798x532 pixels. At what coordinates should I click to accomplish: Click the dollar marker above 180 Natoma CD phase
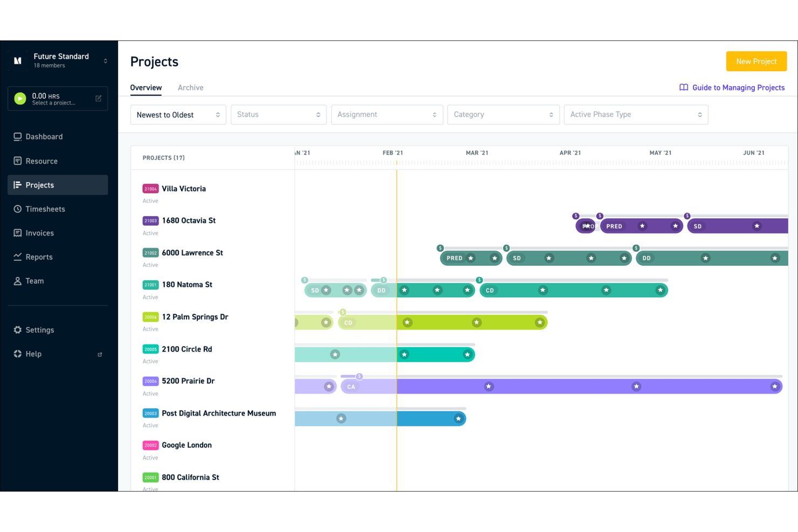tap(479, 280)
